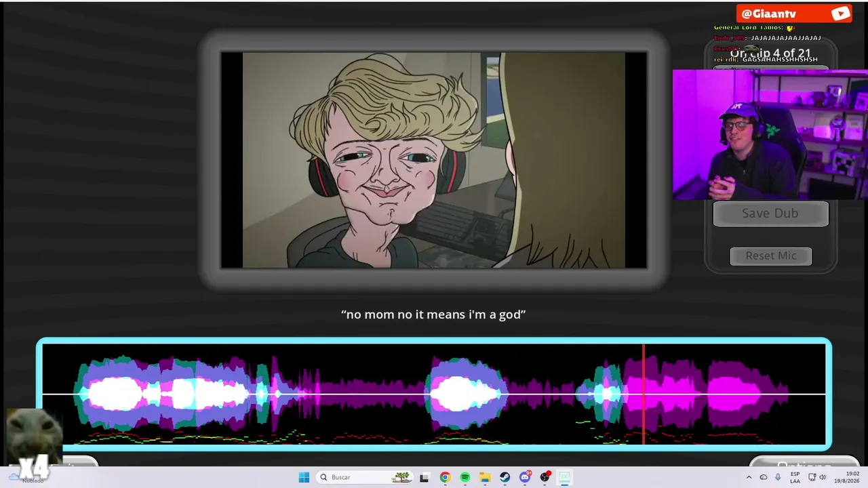The height and width of the screenshot is (488, 868).
Task: Open OBS Studio from the taskbar
Action: pos(545,477)
